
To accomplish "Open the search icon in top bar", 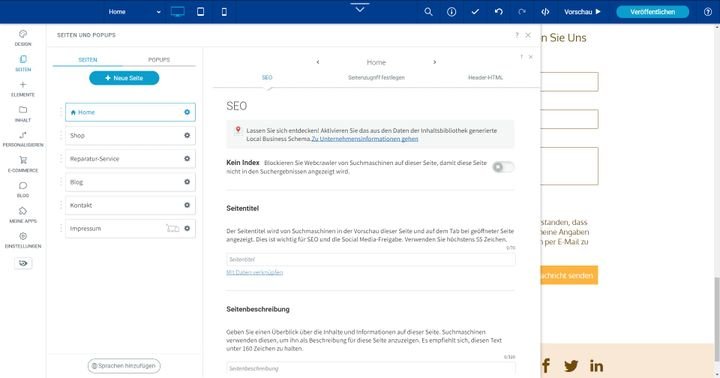I will click(428, 12).
